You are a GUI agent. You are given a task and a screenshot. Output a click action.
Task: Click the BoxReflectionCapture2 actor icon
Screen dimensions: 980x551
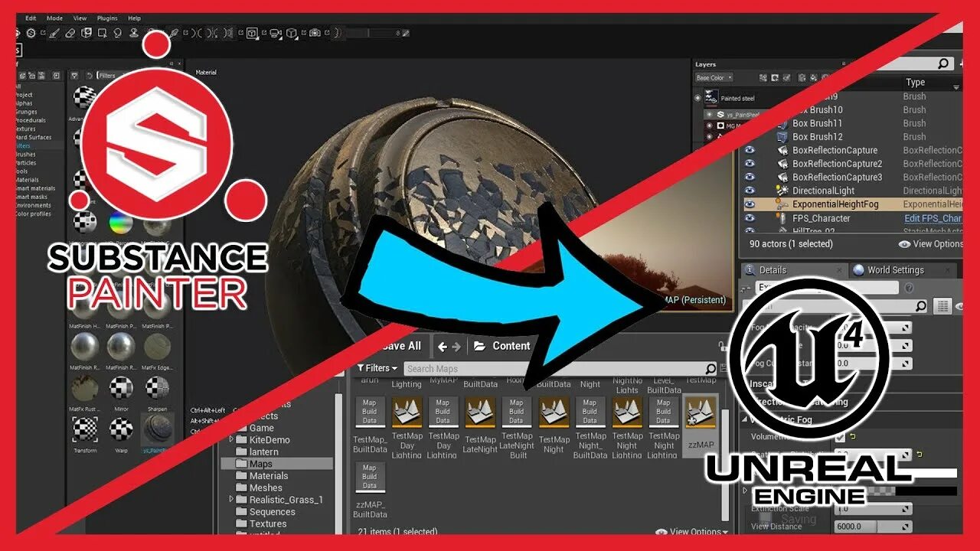point(782,164)
